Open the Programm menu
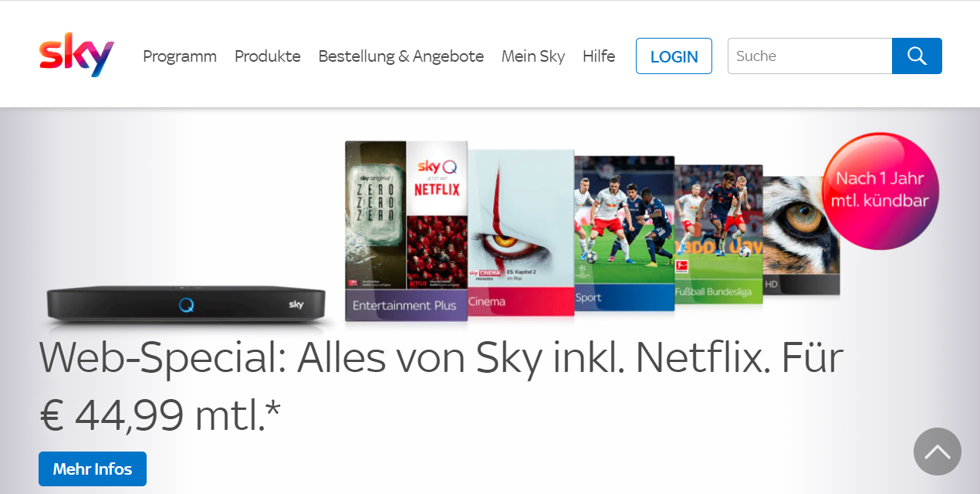 coord(180,56)
